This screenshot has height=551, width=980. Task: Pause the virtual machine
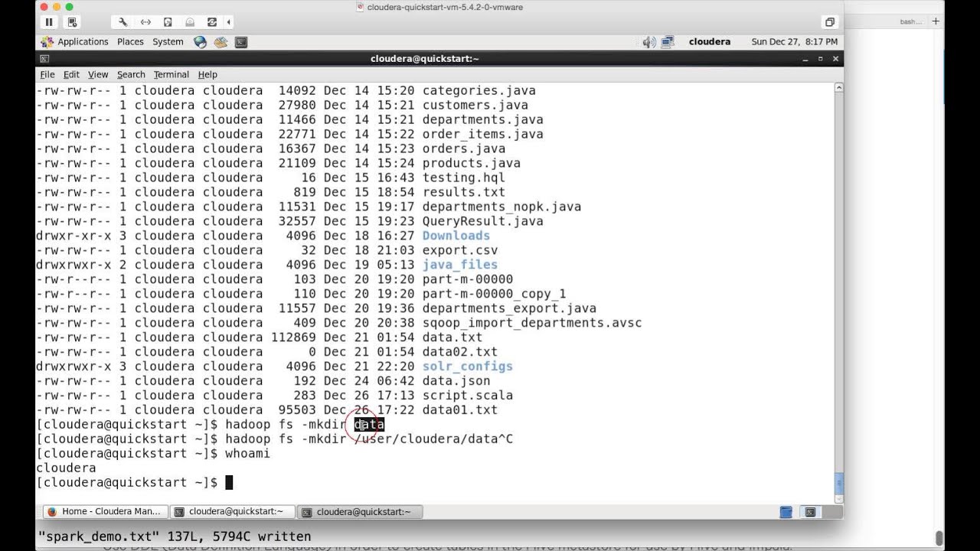point(50,22)
